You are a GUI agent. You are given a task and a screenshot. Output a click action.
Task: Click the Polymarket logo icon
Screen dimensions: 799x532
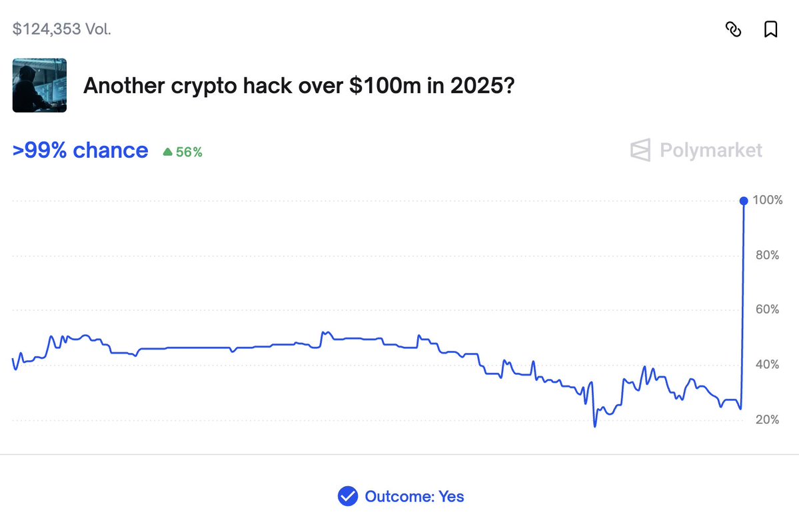tap(640, 150)
